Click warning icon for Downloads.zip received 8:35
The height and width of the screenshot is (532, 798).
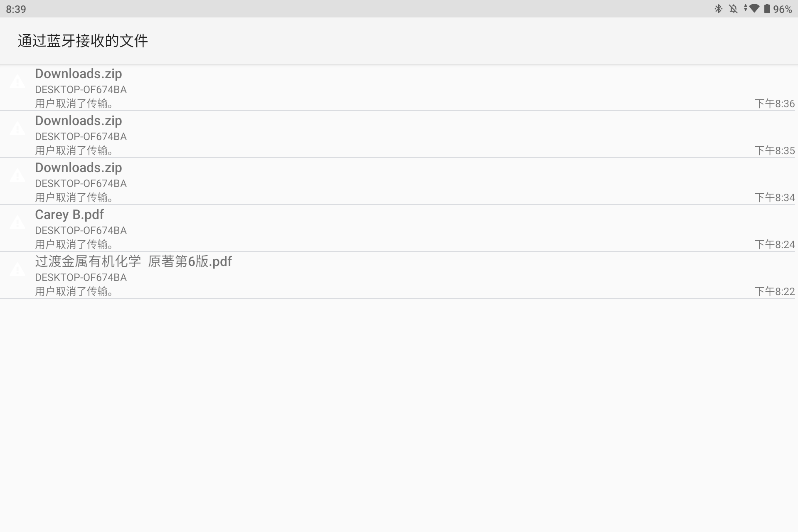(x=17, y=128)
